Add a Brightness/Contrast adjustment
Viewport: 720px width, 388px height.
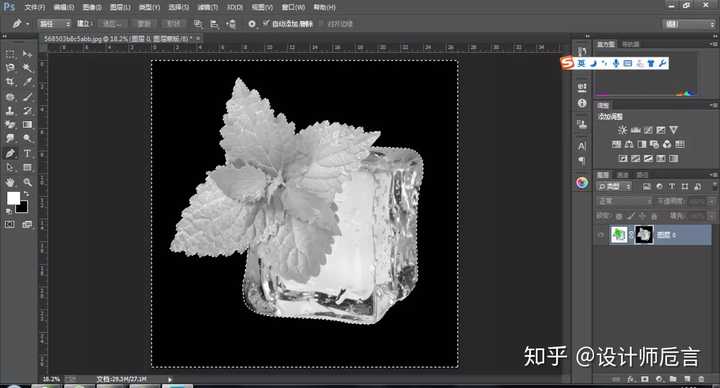point(622,130)
